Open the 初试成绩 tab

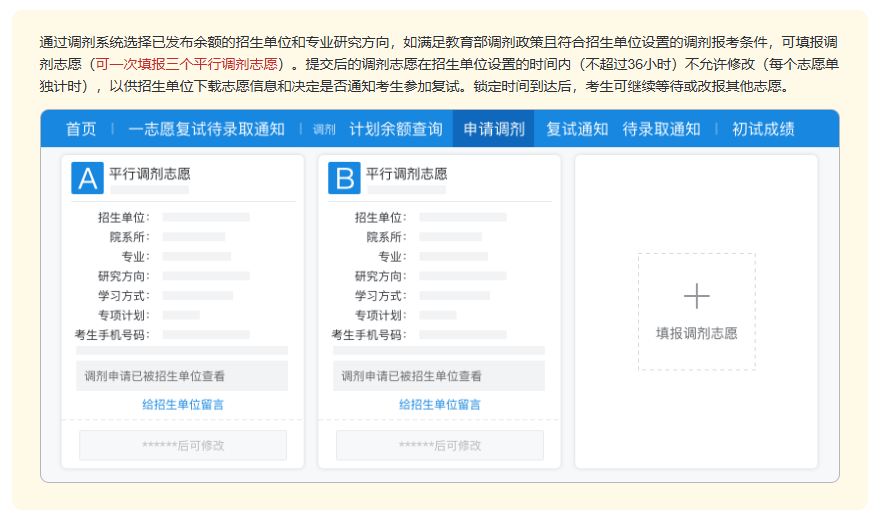(763, 129)
